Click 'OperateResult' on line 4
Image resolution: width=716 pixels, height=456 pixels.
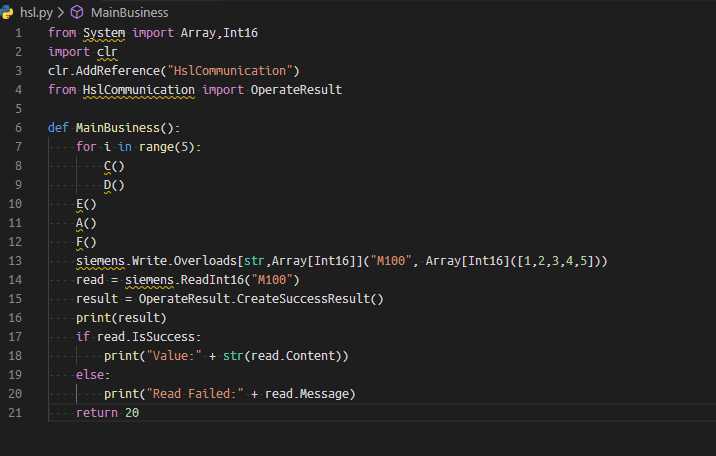click(x=296, y=90)
